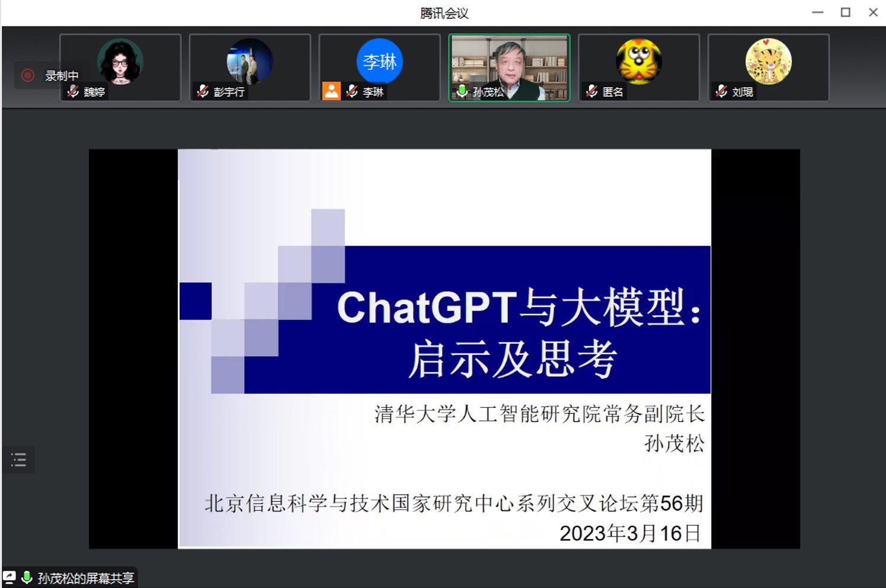Select 刘琨's participant tile
Image resolution: width=886 pixels, height=588 pixels.
click(768, 68)
